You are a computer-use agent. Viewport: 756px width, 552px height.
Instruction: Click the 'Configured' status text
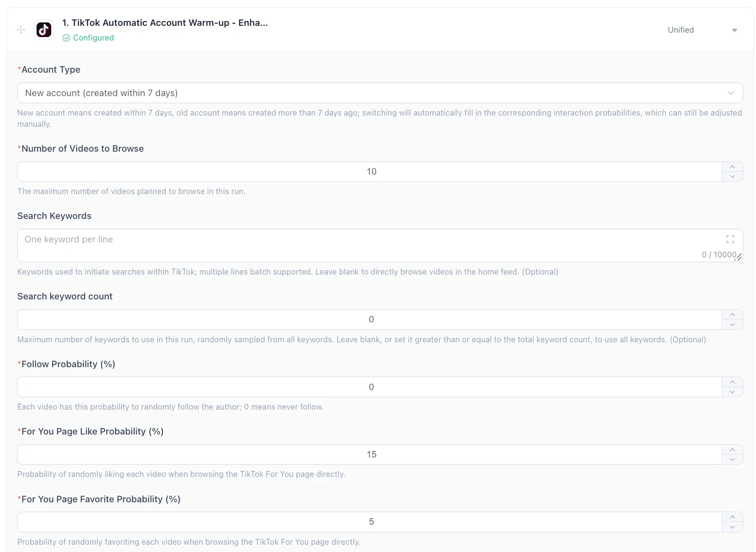click(93, 38)
